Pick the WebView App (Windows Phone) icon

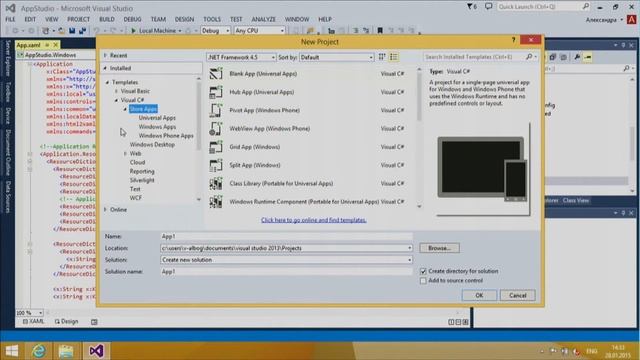pyautogui.click(x=216, y=129)
